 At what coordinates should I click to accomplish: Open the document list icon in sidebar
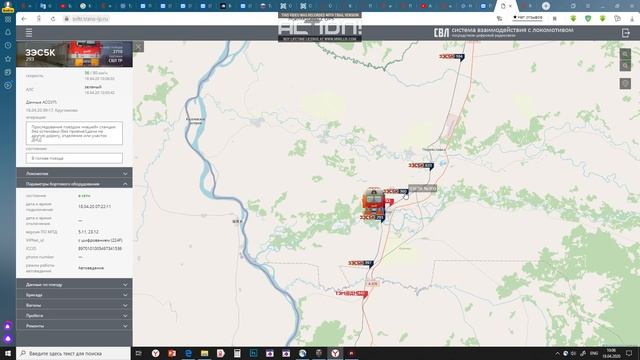[x=8, y=72]
